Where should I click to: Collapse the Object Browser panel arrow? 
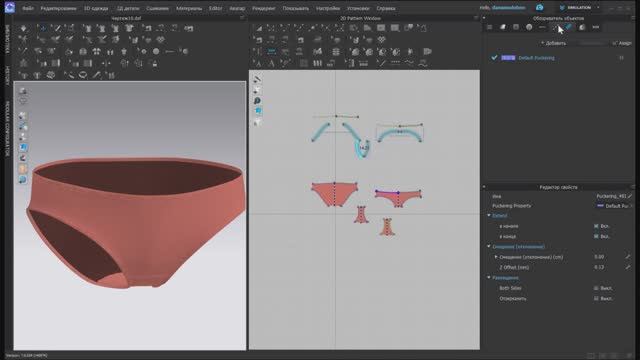point(484,18)
